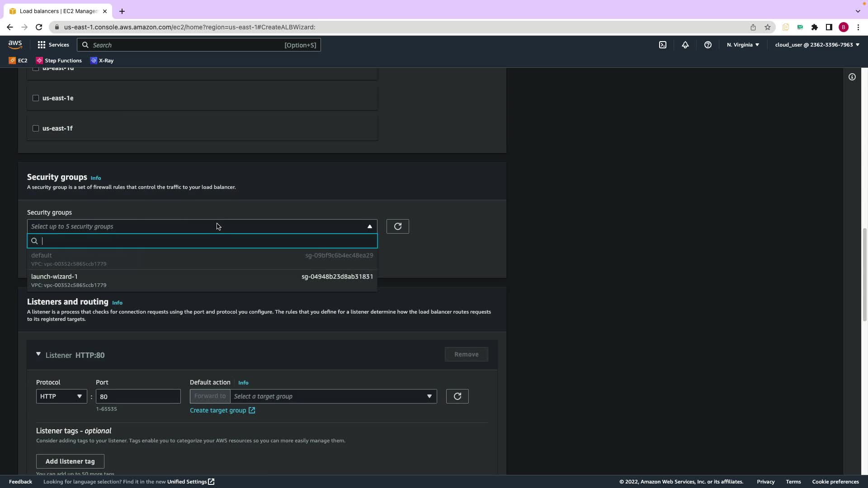This screenshot has height=488, width=868.
Task: Open the Step Functions shortcut
Action: point(59,61)
